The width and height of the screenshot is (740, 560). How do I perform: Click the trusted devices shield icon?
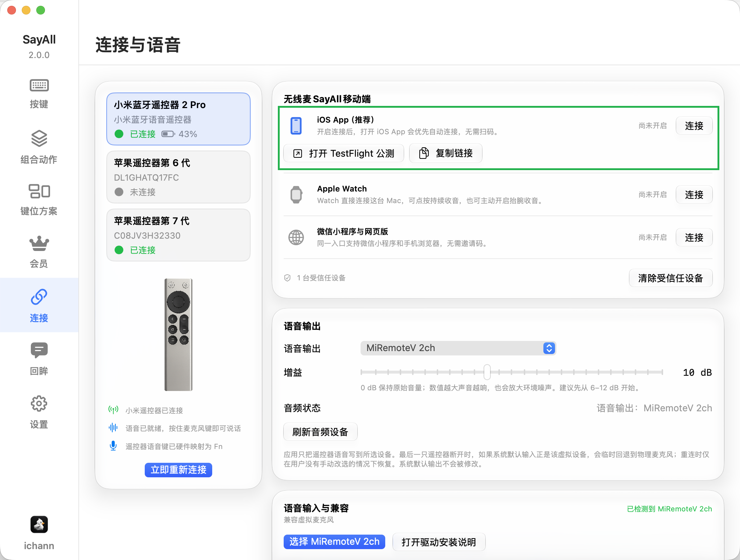pos(287,278)
